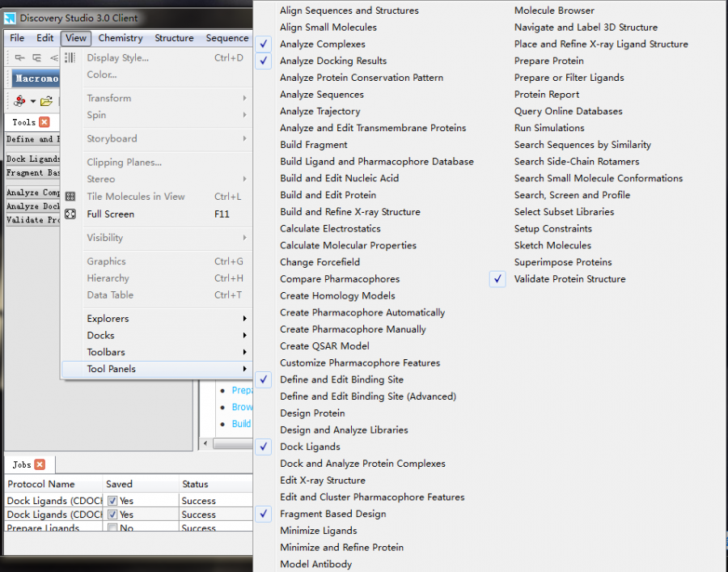Click the Tile Molecules in View icon
Screen dimensions: 728x572
70,197
